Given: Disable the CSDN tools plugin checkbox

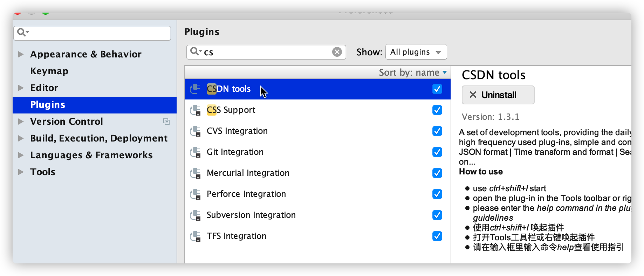Looking at the screenshot, I should tap(437, 89).
